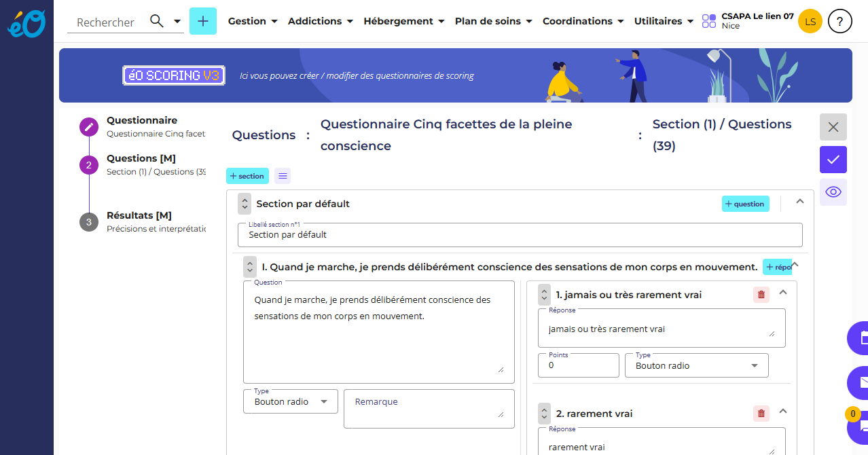Collapse the '1. jamais ou très rarement vrai' answer

[783, 293]
